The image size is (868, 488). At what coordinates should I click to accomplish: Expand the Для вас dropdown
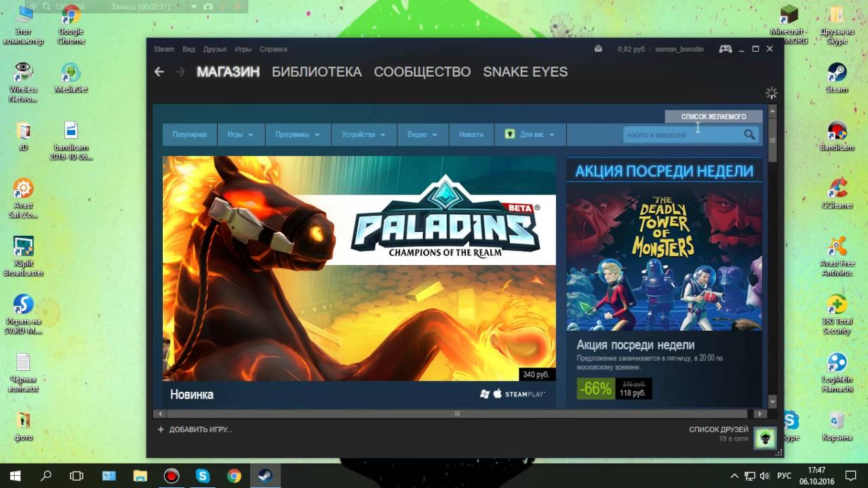[x=530, y=135]
